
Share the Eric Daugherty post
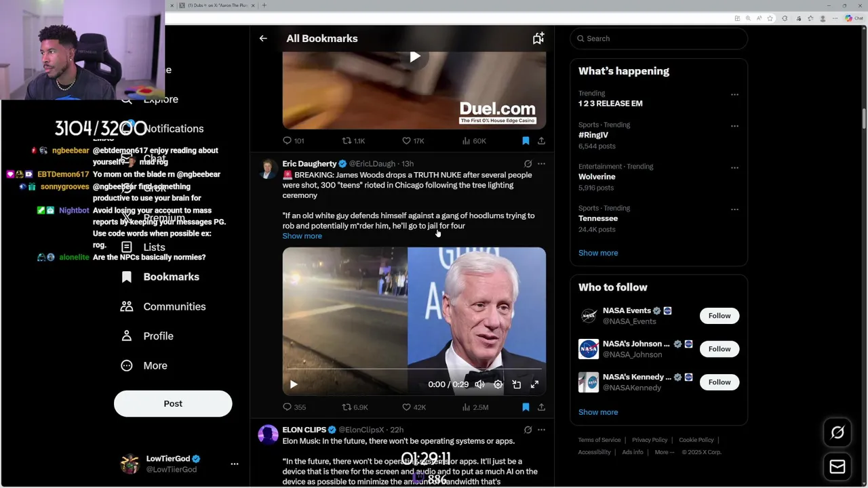point(541,407)
